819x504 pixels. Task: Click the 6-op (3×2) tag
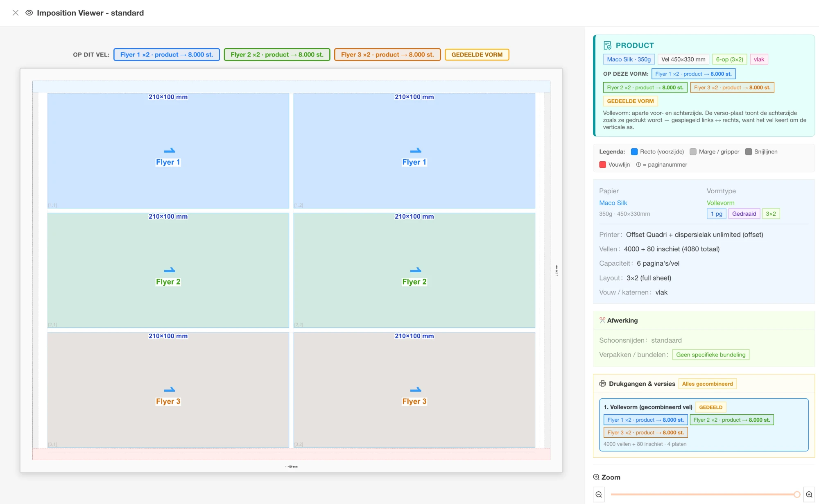point(730,59)
